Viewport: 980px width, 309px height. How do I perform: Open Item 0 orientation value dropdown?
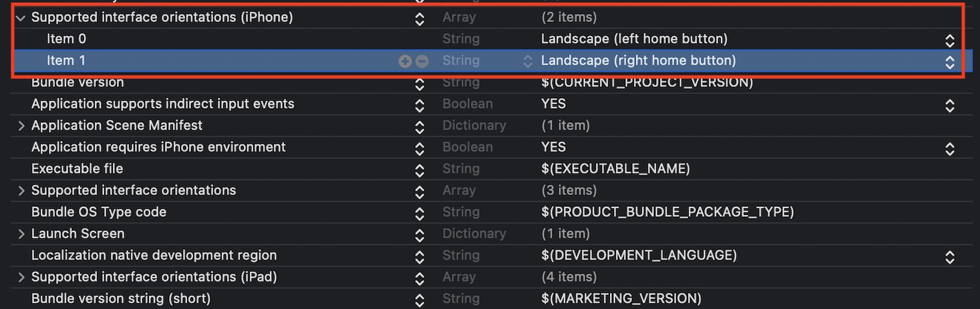coord(949,40)
